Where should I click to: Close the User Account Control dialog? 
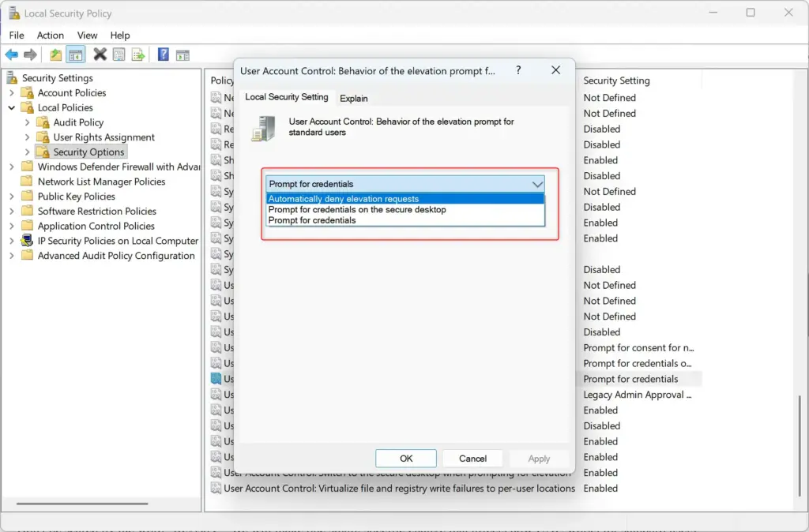pos(555,70)
